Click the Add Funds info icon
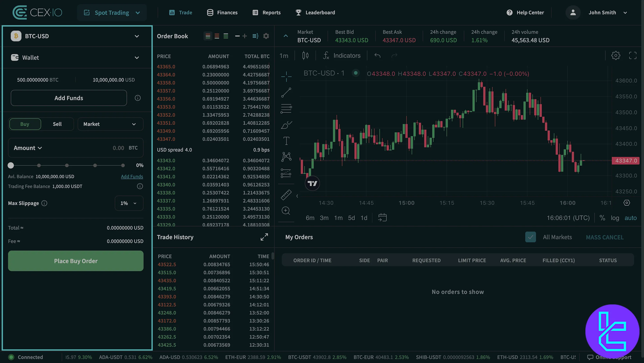The height and width of the screenshot is (363, 644). 138,98
